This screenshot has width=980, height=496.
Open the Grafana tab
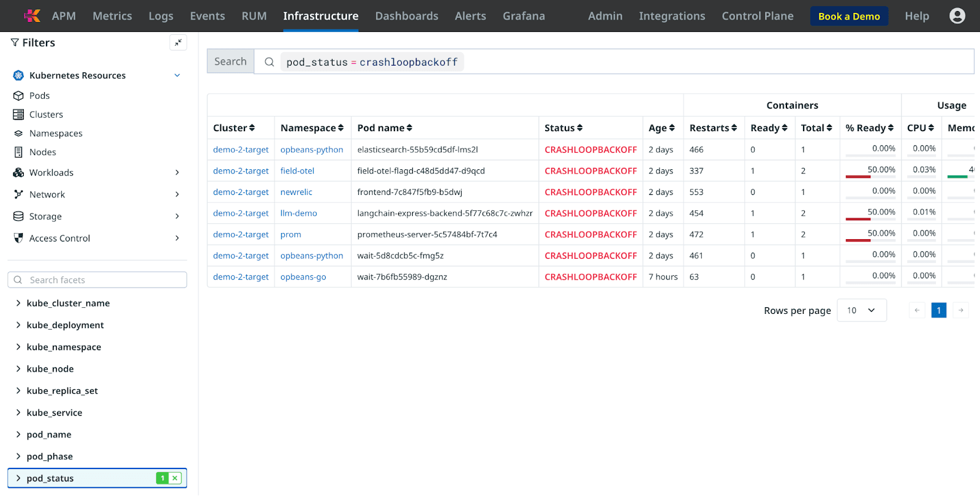click(x=524, y=16)
